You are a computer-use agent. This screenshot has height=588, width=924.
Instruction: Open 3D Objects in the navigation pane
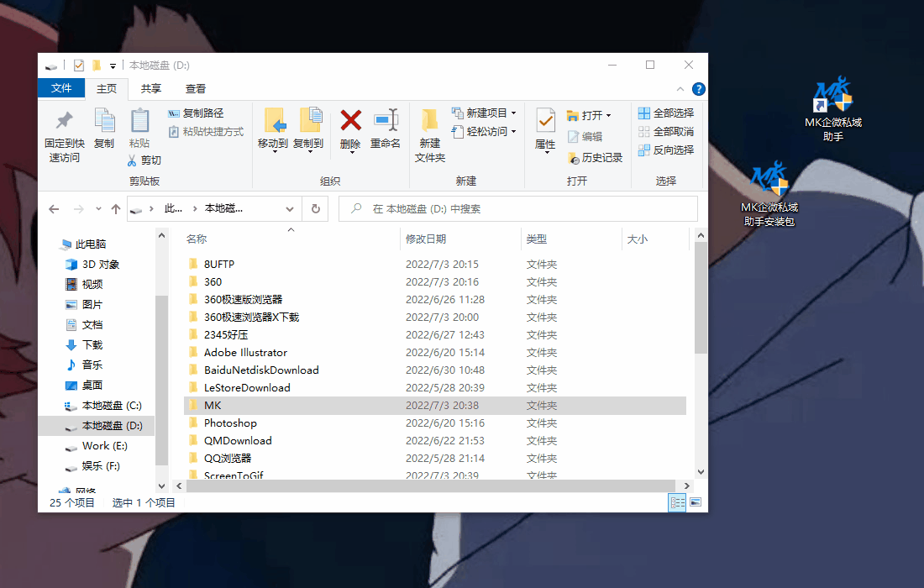coord(93,265)
